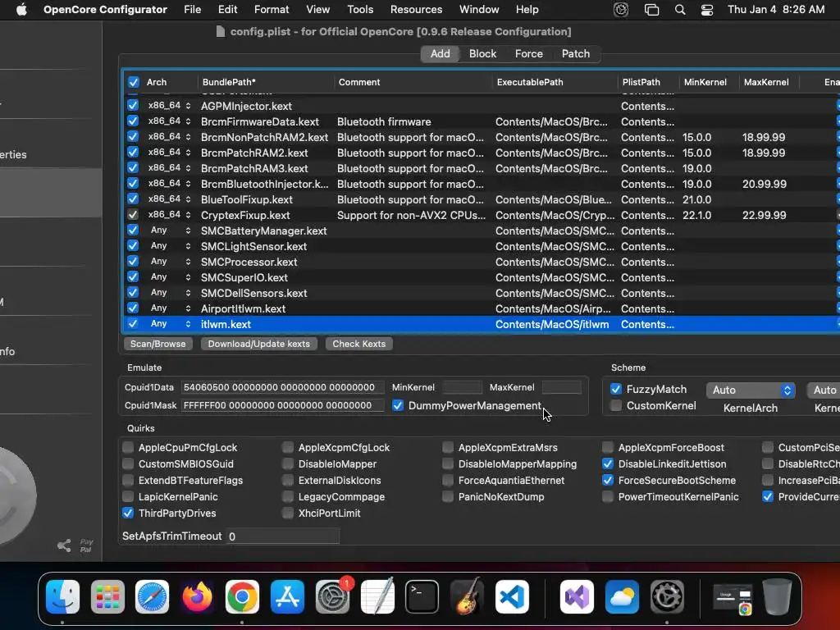Viewport: 840px width, 630px height.
Task: Launch Terminal from the dock
Action: [x=422, y=596]
